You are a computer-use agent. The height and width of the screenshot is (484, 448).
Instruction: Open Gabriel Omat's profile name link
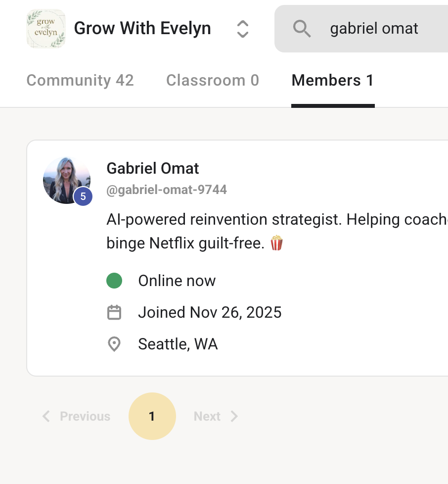pos(153,168)
